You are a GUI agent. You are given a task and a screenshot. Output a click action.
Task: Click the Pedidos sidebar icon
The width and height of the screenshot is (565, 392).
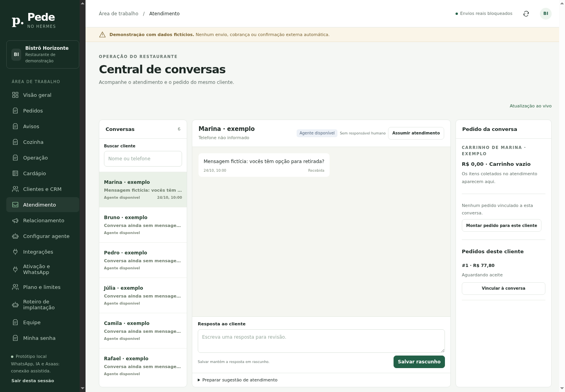click(15, 111)
